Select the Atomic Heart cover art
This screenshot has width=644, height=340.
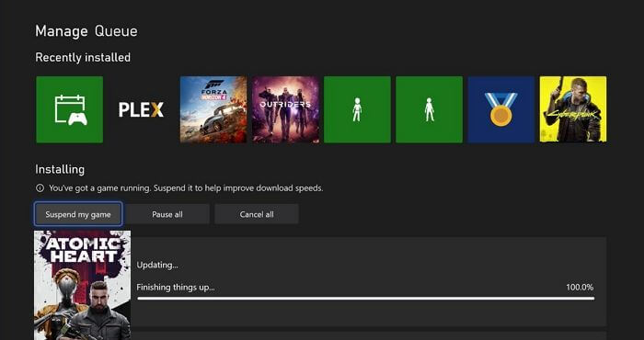point(82,285)
